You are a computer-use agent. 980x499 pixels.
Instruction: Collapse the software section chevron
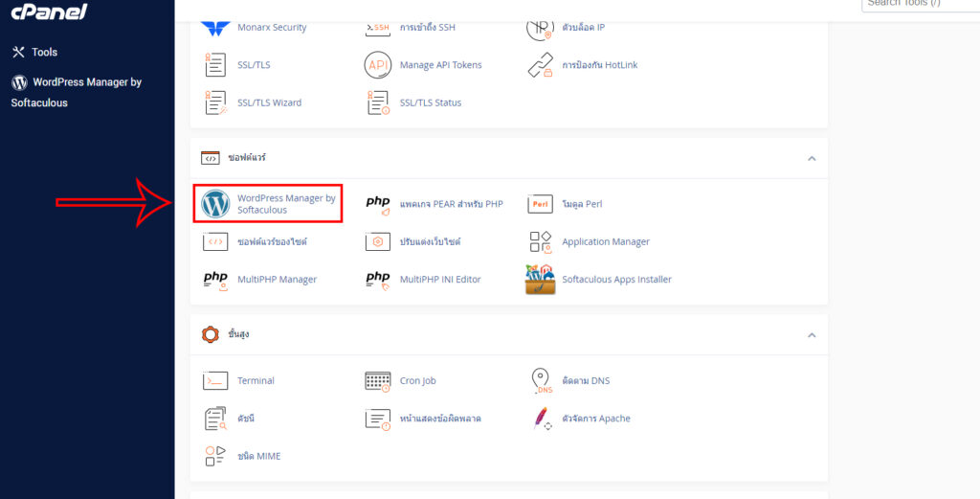(x=812, y=158)
